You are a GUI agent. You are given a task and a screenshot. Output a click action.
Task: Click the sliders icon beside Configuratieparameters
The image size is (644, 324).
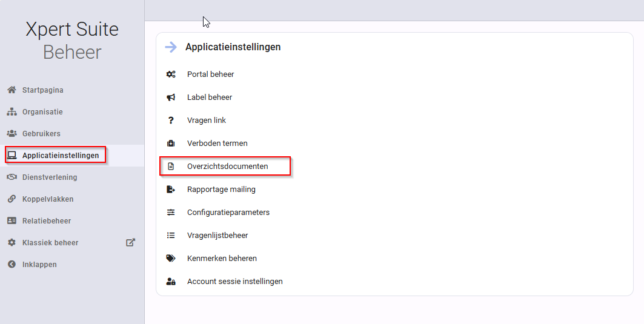(x=171, y=213)
